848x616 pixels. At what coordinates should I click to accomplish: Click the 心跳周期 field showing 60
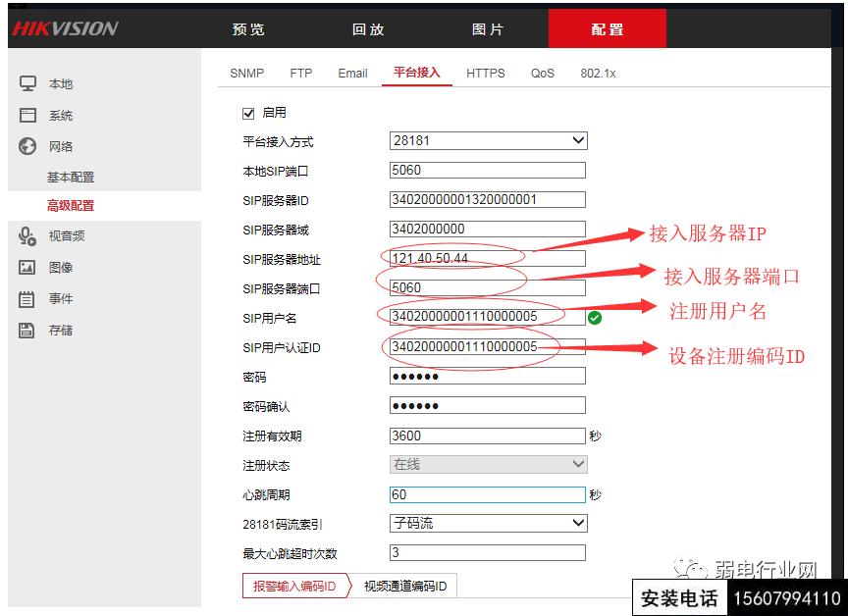(487, 494)
